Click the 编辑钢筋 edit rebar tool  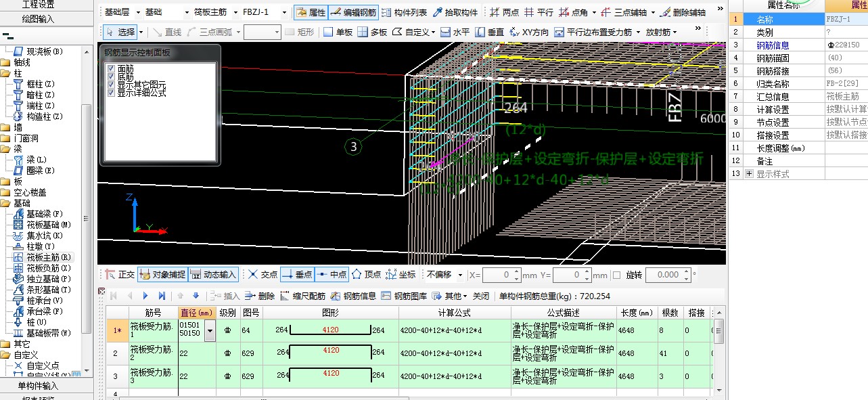click(354, 12)
